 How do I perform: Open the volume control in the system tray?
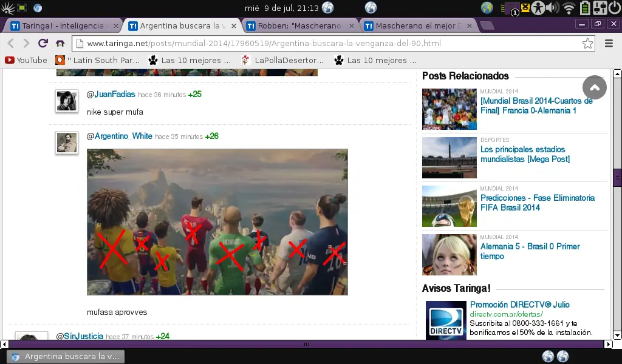click(553, 8)
